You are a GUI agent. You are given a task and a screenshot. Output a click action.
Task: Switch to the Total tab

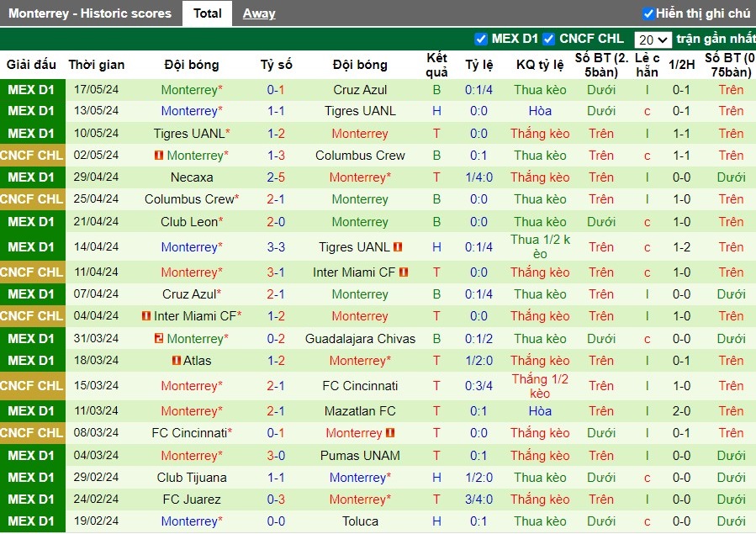(208, 13)
